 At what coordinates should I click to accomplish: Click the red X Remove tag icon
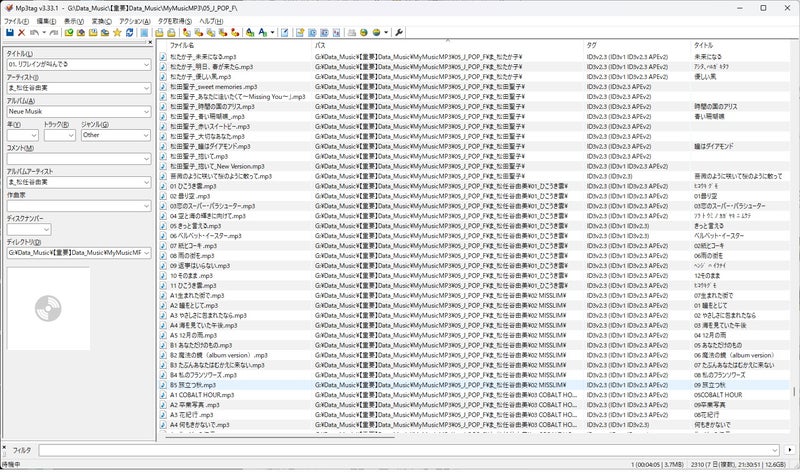20,33
